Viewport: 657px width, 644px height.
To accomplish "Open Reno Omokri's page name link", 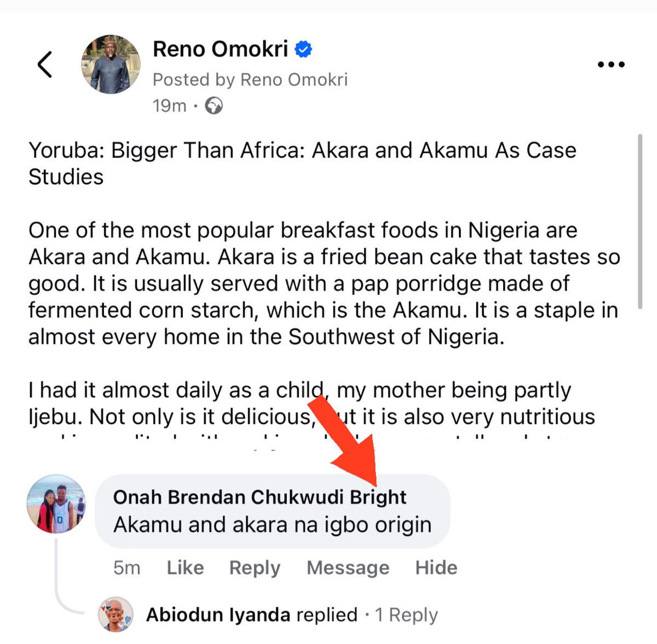I will tap(220, 49).
